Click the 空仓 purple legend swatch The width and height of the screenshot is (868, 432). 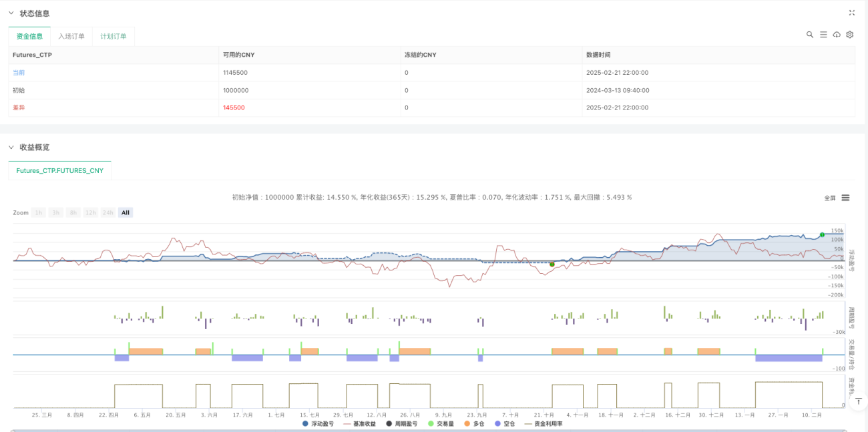(x=496, y=424)
